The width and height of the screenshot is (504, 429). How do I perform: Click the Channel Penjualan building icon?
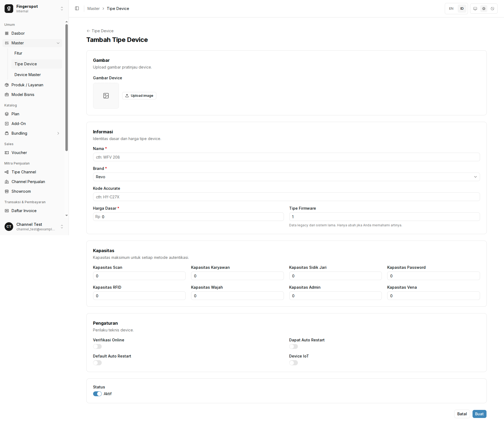pyautogui.click(x=7, y=182)
